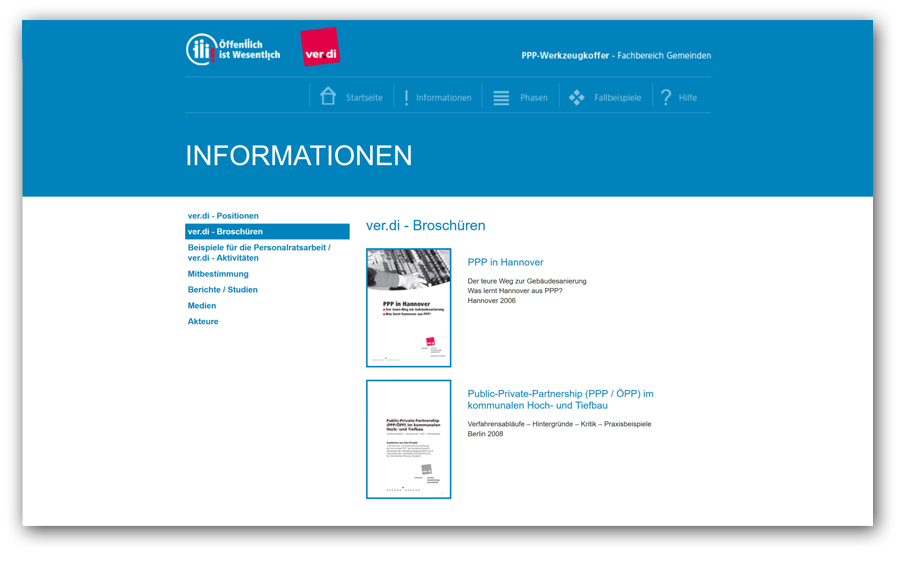Click the text 'Hannover 2006'
This screenshot has width=900, height=564.
coord(491,301)
